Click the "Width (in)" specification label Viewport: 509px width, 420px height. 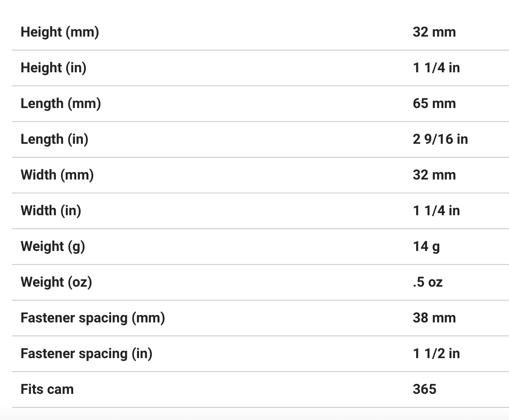(x=51, y=211)
